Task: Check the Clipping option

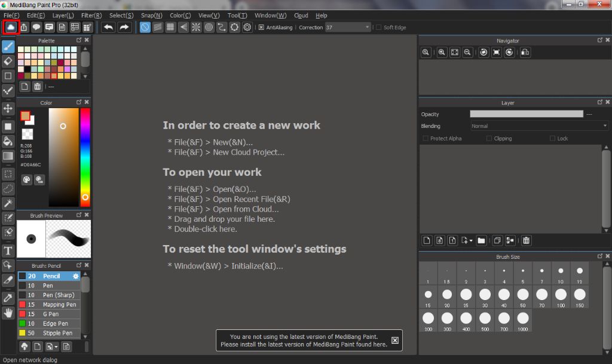Action: 489,138
